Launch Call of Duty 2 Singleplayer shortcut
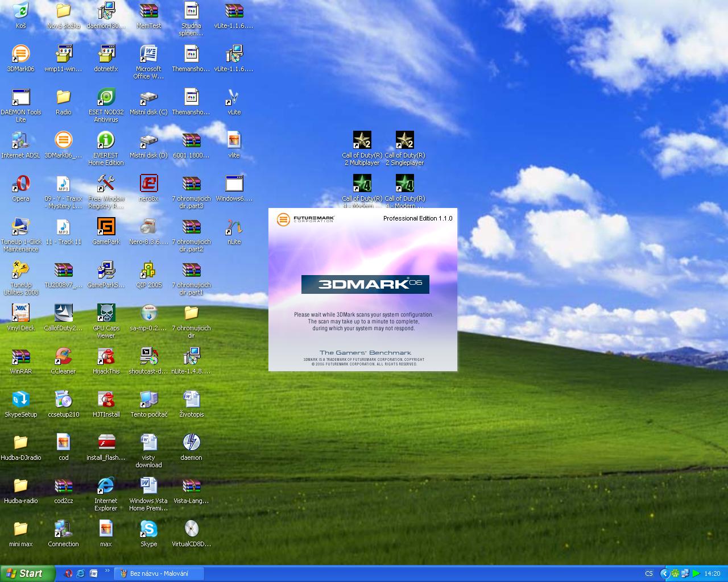Image resolution: width=728 pixels, height=582 pixels. (x=405, y=140)
